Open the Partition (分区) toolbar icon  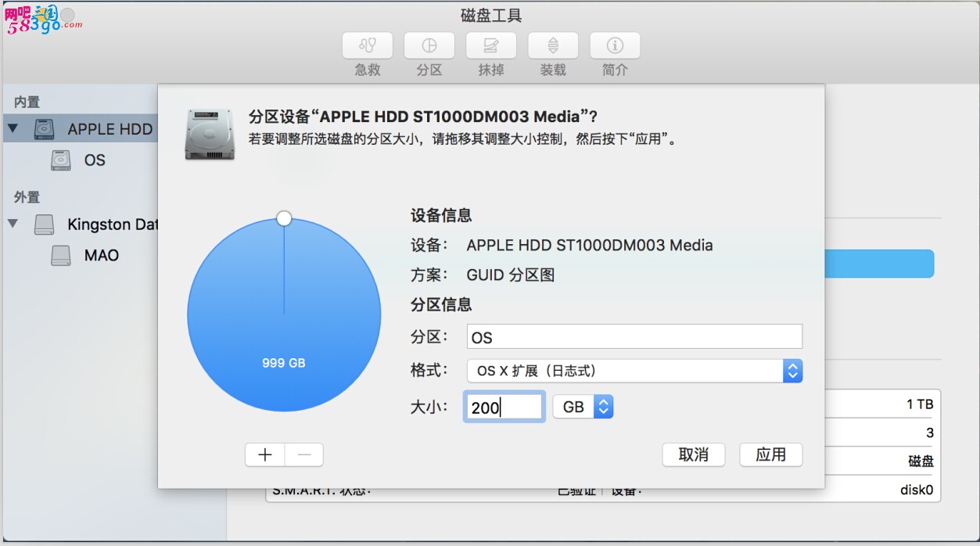click(x=429, y=45)
